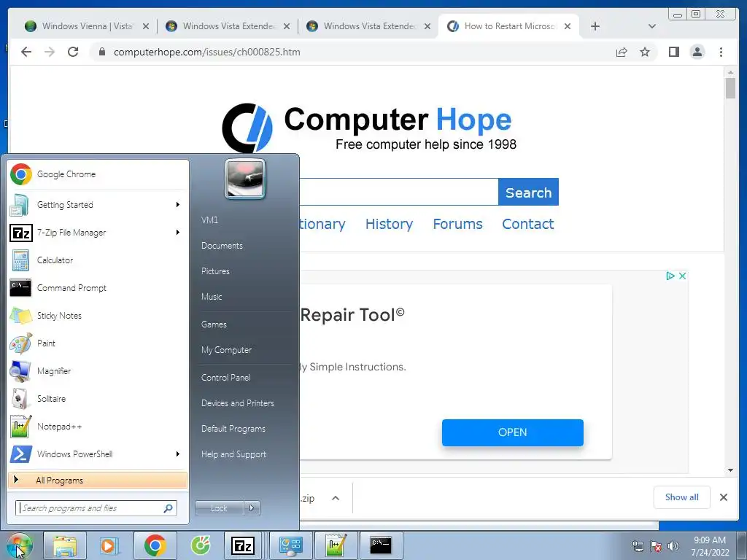The height and width of the screenshot is (560, 747).
Task: Open shutdown options arrow beside Lock
Action: click(252, 508)
